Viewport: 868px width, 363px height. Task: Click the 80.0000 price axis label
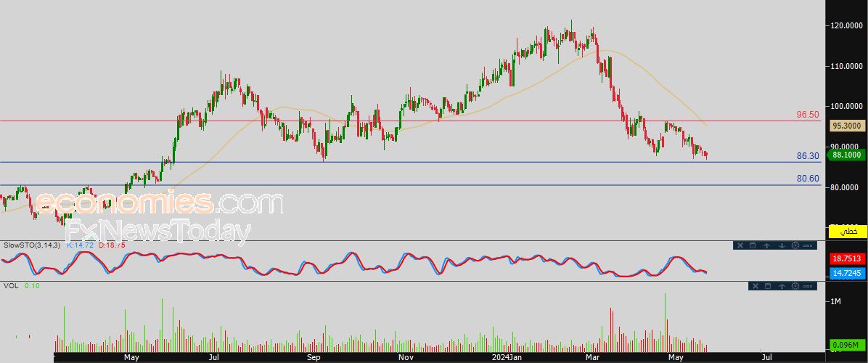846,187
